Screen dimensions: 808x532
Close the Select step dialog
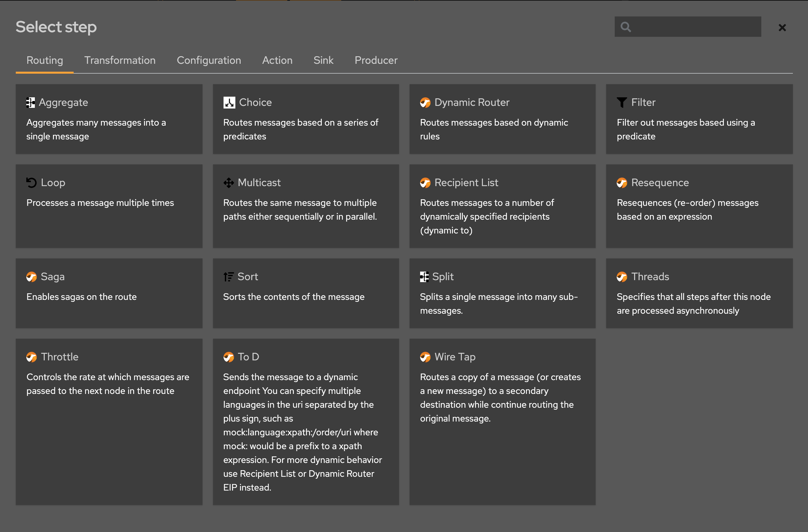click(782, 27)
